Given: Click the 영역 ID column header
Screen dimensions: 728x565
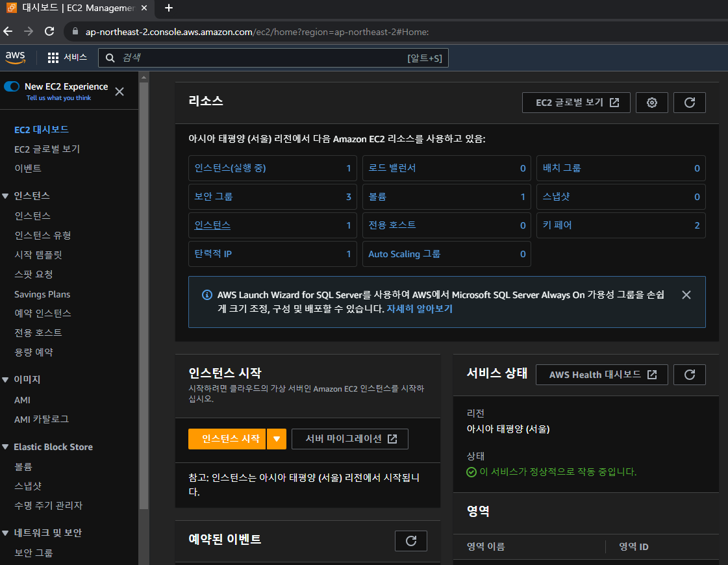Looking at the screenshot, I should (634, 547).
